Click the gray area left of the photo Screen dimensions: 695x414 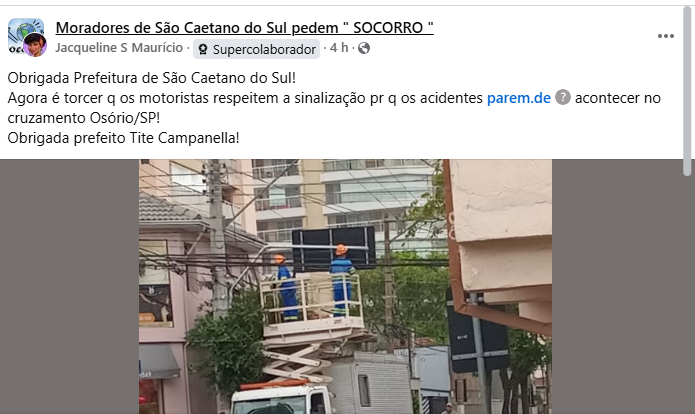click(69, 286)
